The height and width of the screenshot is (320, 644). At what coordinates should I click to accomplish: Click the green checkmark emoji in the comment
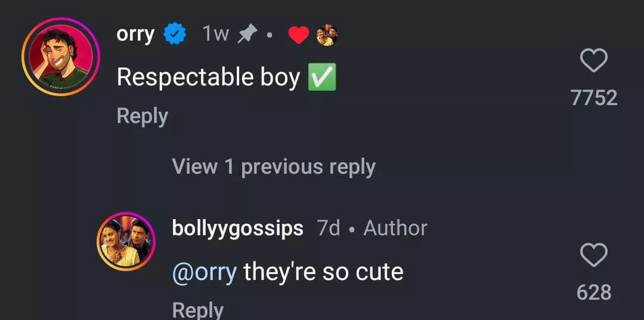pos(322,78)
